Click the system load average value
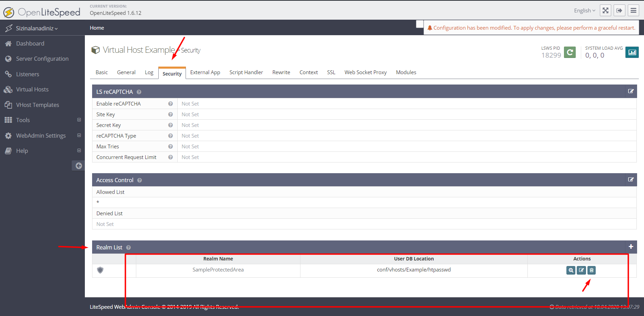This screenshot has width=644, height=316. pyautogui.click(x=595, y=55)
